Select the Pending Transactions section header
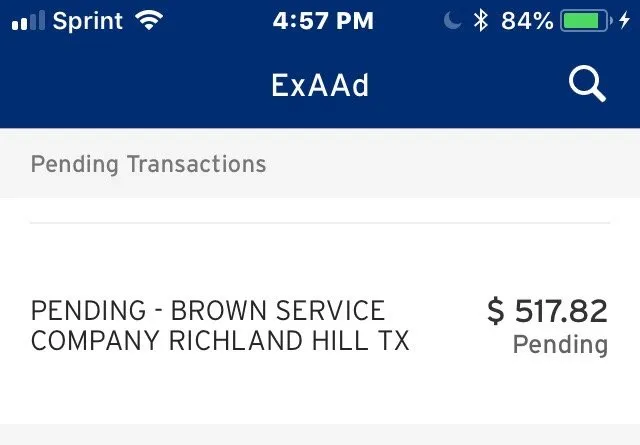The height and width of the screenshot is (445, 640). (148, 163)
